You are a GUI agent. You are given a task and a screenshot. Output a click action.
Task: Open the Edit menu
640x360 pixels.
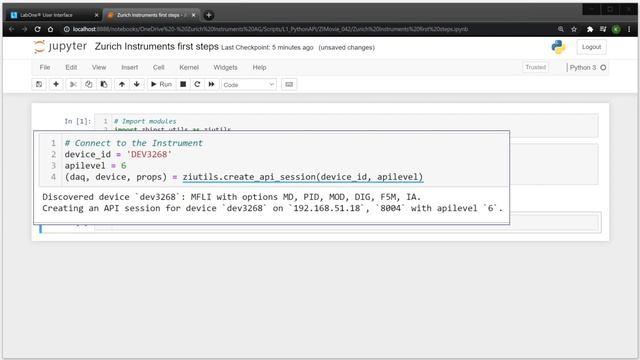[x=71, y=67]
